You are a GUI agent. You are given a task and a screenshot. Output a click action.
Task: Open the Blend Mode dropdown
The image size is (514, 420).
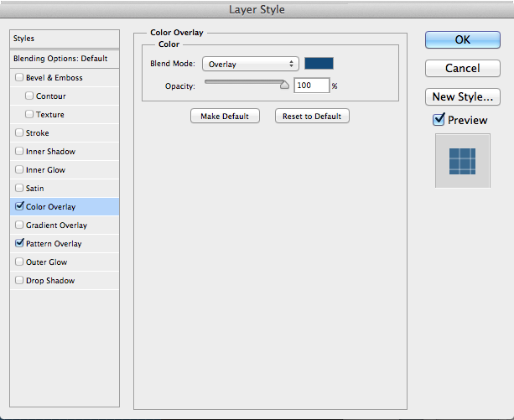coord(251,64)
